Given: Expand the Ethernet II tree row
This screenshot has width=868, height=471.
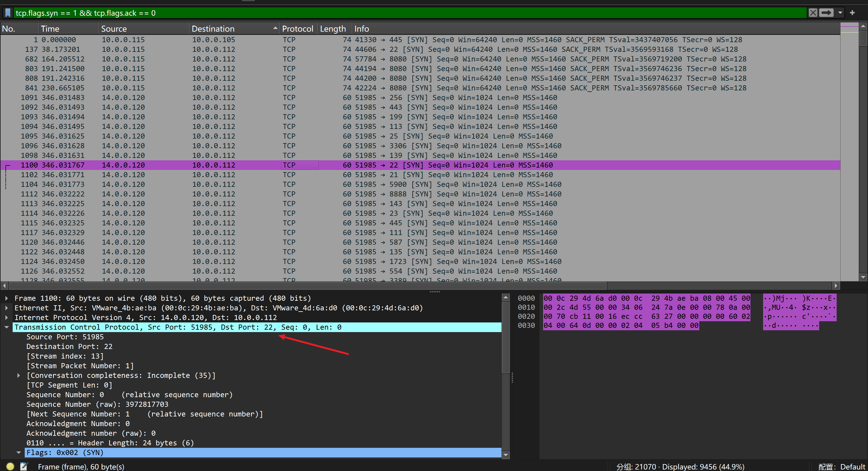Looking at the screenshot, I should tap(6, 308).
